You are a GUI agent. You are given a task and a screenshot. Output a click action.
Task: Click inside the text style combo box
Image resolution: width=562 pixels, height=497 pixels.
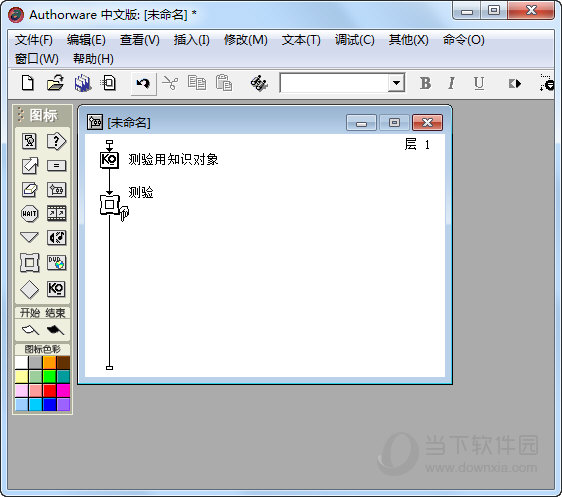point(334,83)
